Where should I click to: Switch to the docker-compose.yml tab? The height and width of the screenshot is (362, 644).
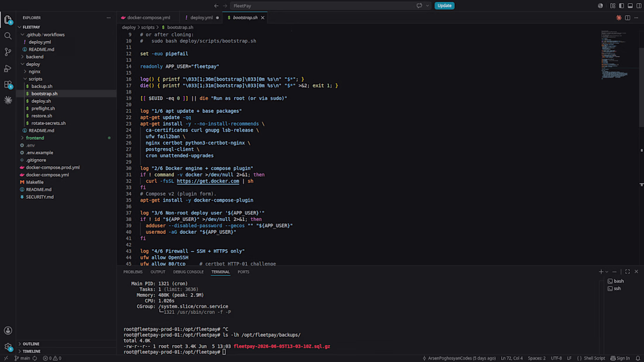pyautogui.click(x=148, y=18)
